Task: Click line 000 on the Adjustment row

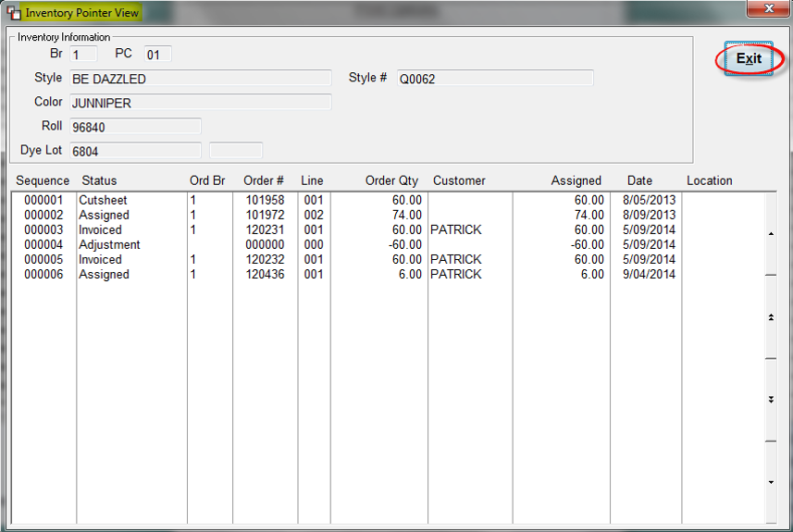Action: (x=314, y=245)
